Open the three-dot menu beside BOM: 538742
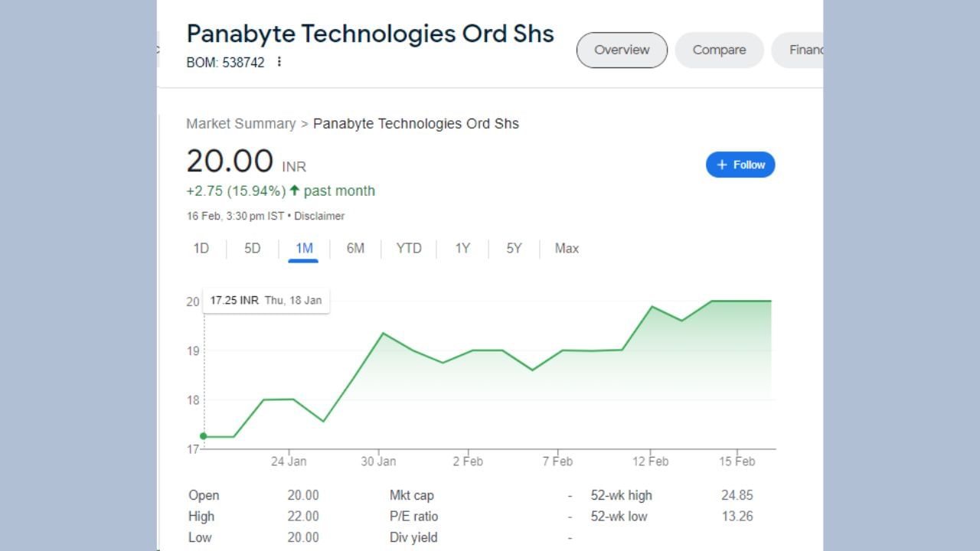The height and width of the screenshot is (551, 980). click(x=279, y=62)
